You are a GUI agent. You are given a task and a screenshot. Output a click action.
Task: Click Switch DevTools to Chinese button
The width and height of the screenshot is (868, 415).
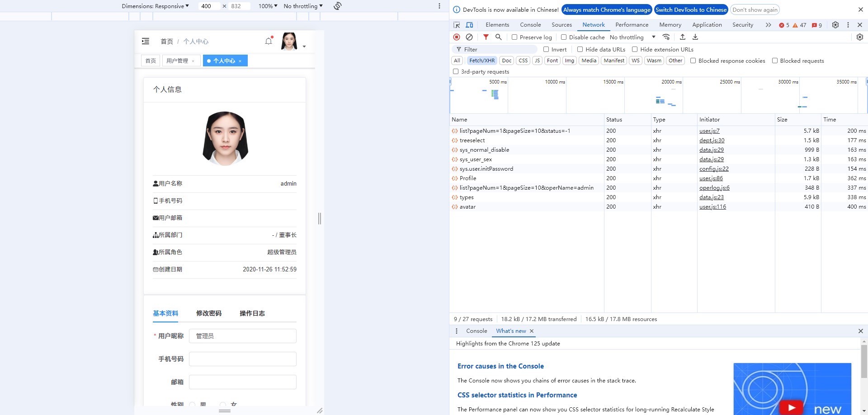691,9
